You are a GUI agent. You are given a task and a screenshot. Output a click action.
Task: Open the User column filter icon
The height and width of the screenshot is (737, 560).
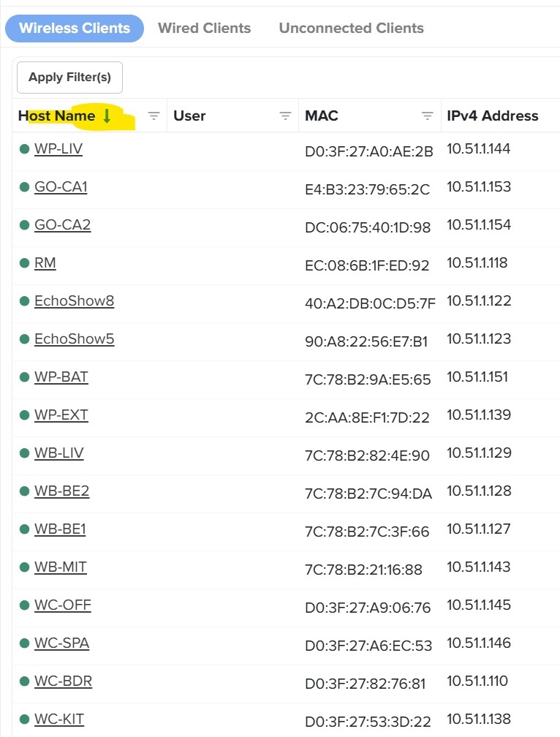[286, 116]
